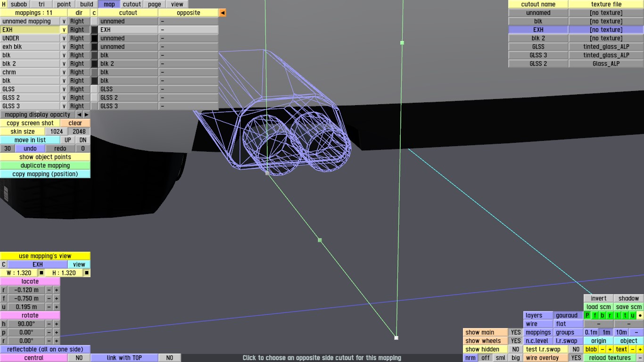The height and width of the screenshot is (362, 644).
Task: Switch to the page tab
Action: pyautogui.click(x=155, y=4)
